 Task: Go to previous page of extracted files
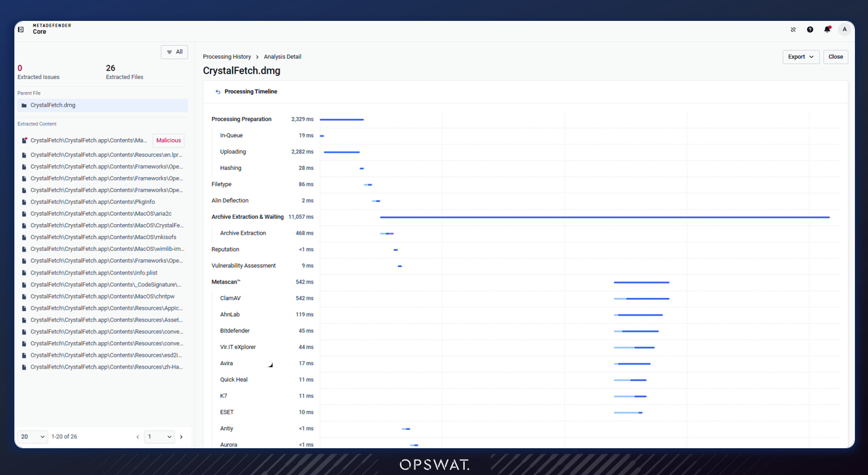(x=137, y=437)
